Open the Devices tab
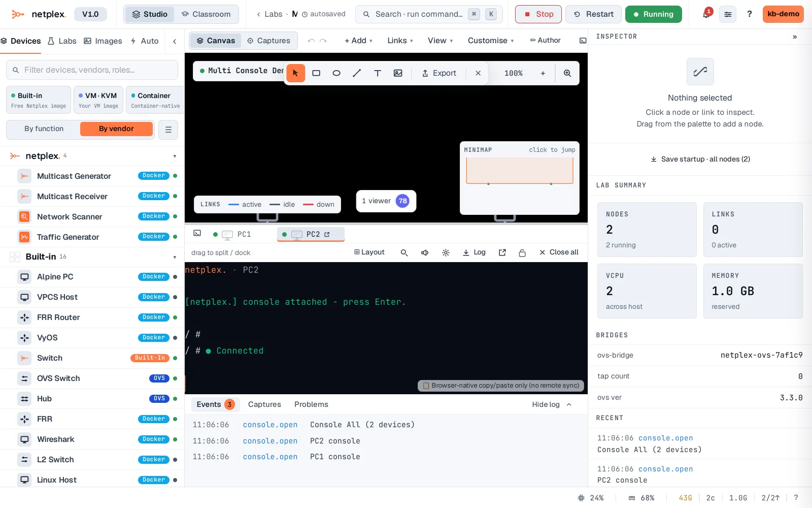 click(21, 41)
